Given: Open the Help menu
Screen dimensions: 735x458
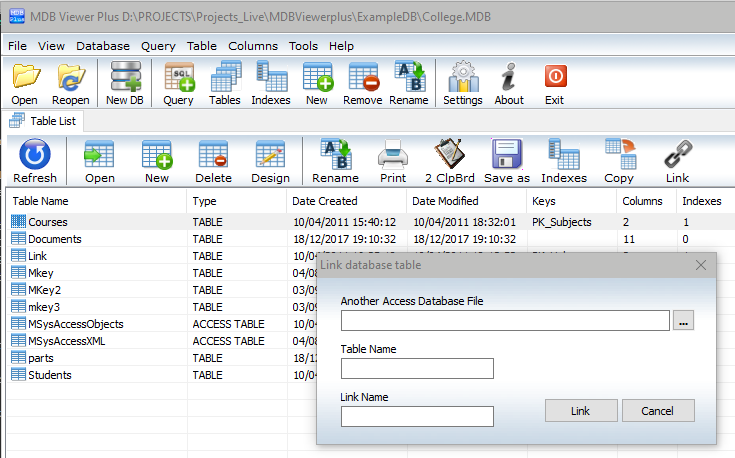Looking at the screenshot, I should point(341,46).
